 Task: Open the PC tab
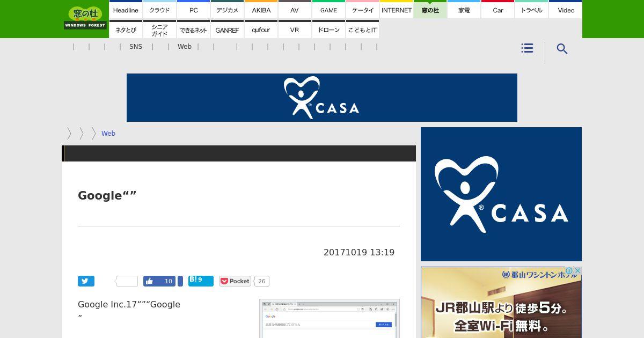[x=193, y=10]
